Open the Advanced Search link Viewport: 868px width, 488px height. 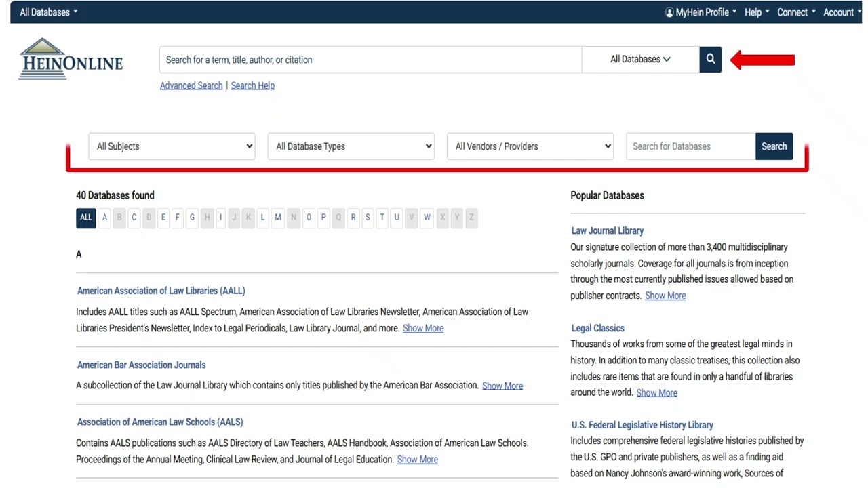[191, 85]
